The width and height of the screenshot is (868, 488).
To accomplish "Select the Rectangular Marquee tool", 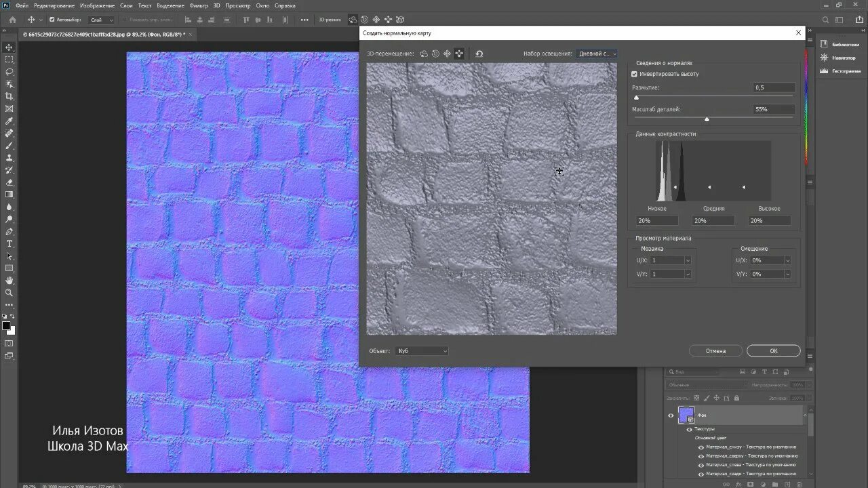I will click(9, 60).
